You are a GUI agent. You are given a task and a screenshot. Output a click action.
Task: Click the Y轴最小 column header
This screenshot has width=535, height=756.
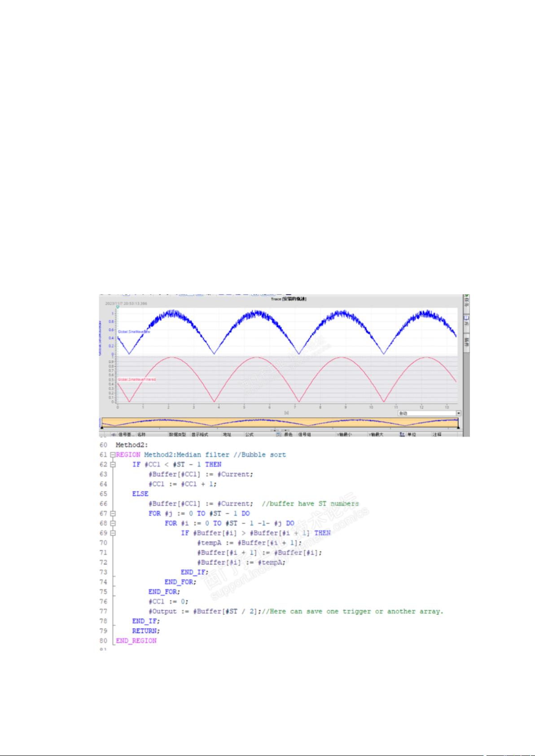pyautogui.click(x=345, y=434)
